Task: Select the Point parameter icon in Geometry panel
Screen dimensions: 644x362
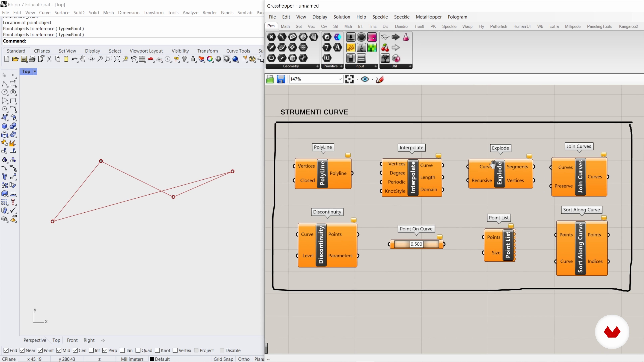Action: click(271, 37)
